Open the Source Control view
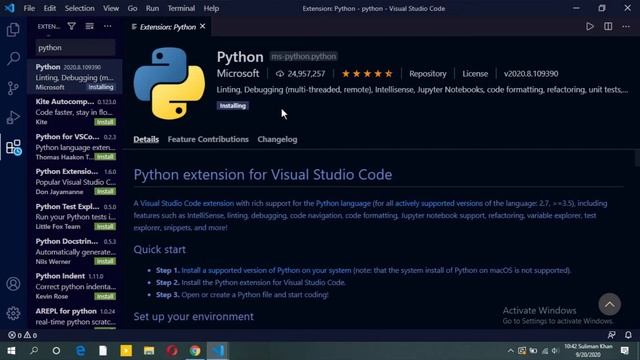The width and height of the screenshot is (640, 360). tap(13, 88)
